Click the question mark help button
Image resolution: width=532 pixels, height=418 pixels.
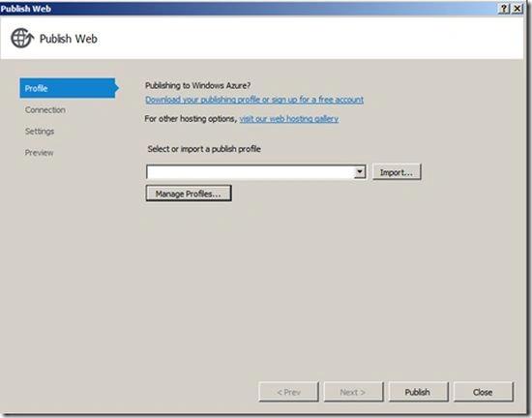[x=504, y=9]
